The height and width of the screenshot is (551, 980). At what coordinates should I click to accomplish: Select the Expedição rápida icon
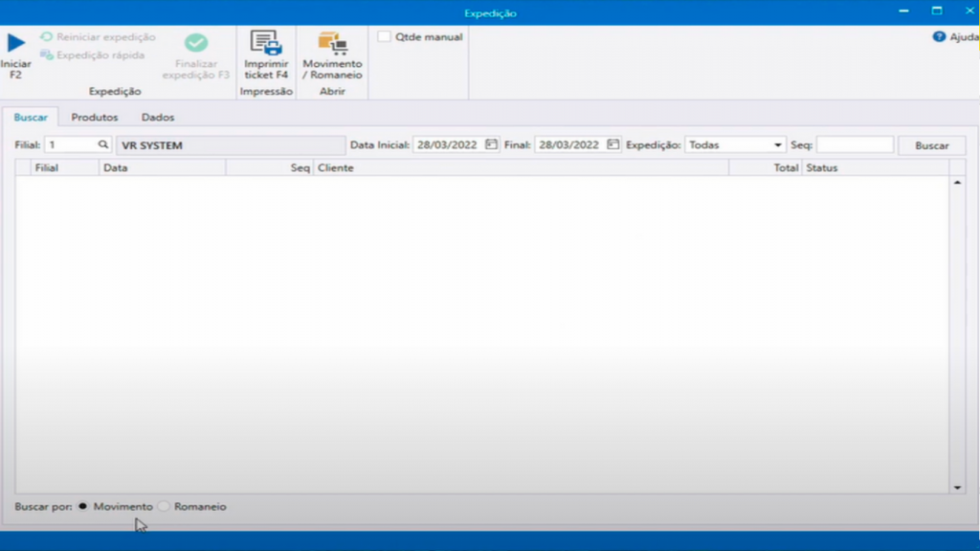click(46, 55)
